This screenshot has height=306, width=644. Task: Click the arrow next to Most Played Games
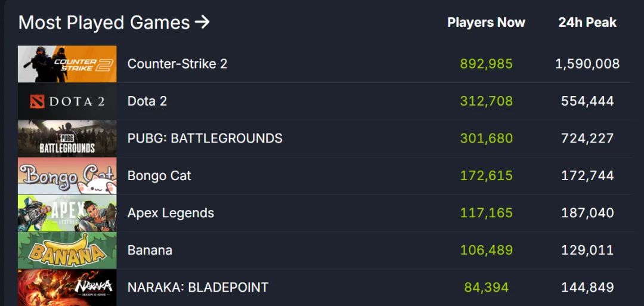coord(202,23)
